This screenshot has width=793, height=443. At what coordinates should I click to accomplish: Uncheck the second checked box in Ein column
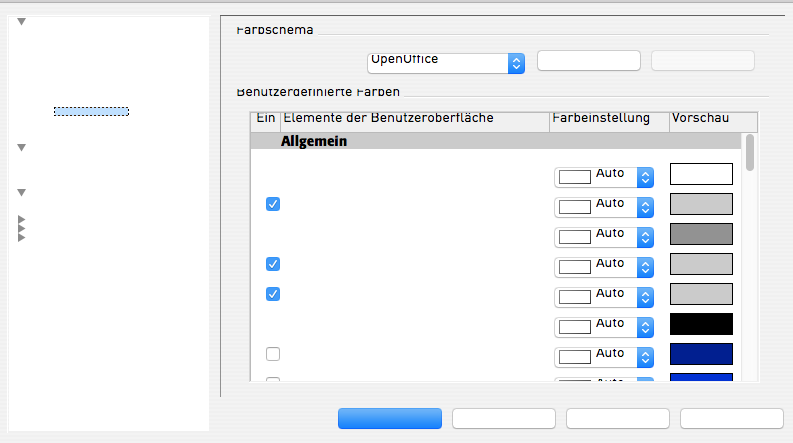click(273, 264)
